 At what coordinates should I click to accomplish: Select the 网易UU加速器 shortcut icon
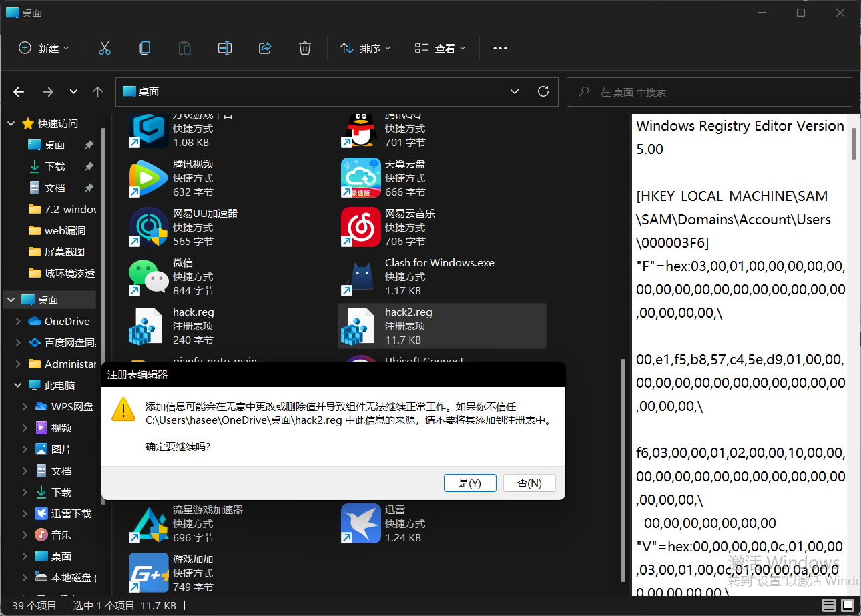[148, 227]
